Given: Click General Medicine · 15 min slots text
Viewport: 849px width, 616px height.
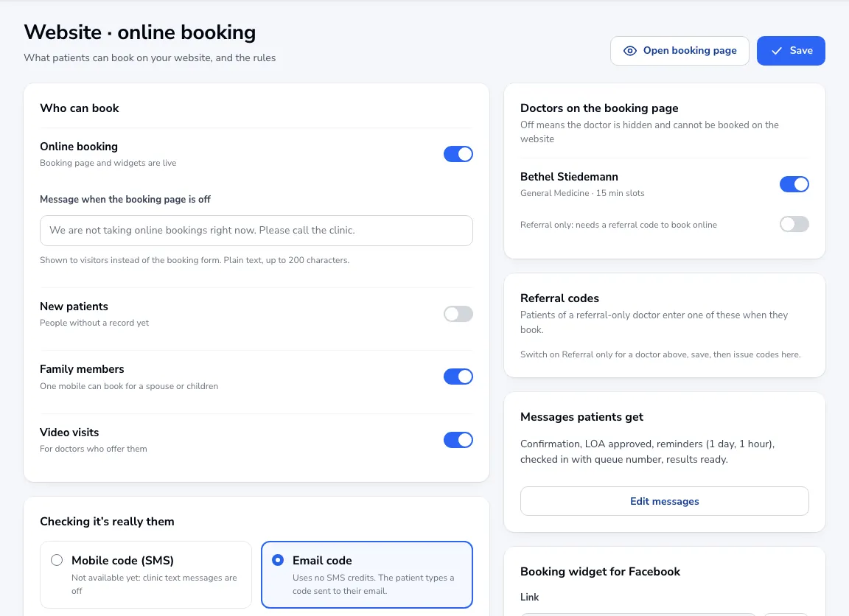Looking at the screenshot, I should [x=582, y=193].
